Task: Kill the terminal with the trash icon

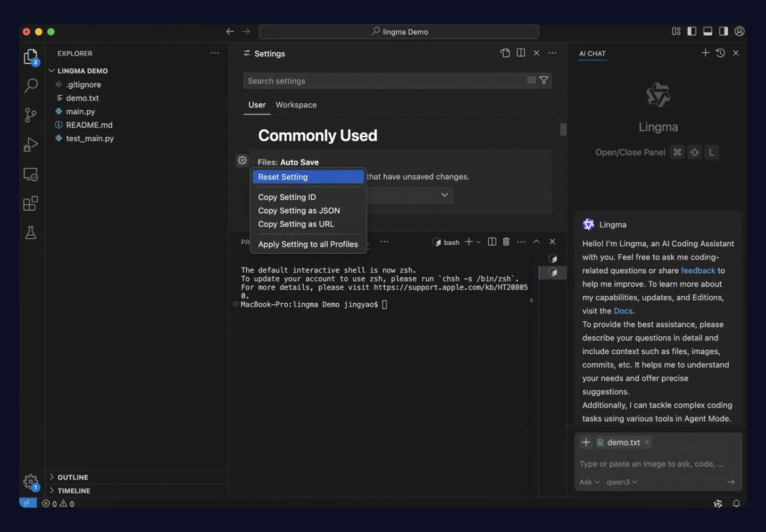Action: [506, 242]
